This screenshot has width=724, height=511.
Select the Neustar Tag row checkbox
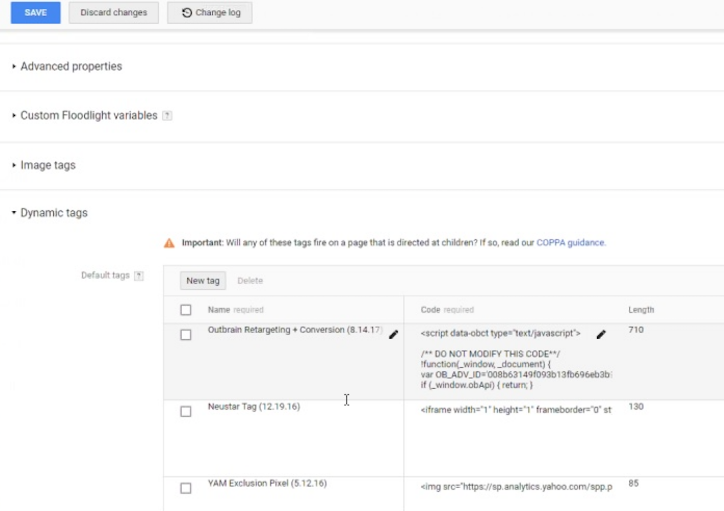pyautogui.click(x=186, y=411)
